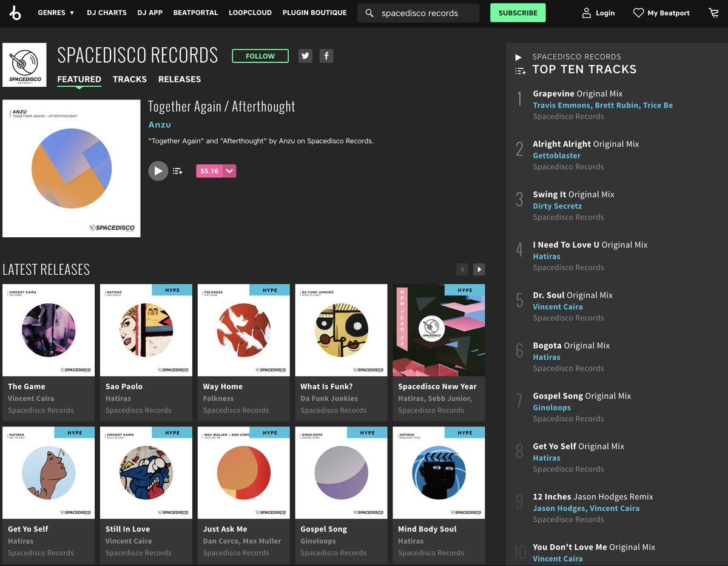This screenshot has height=566, width=728.
Task: Play all Top Ten Tracks
Action: pos(519,57)
